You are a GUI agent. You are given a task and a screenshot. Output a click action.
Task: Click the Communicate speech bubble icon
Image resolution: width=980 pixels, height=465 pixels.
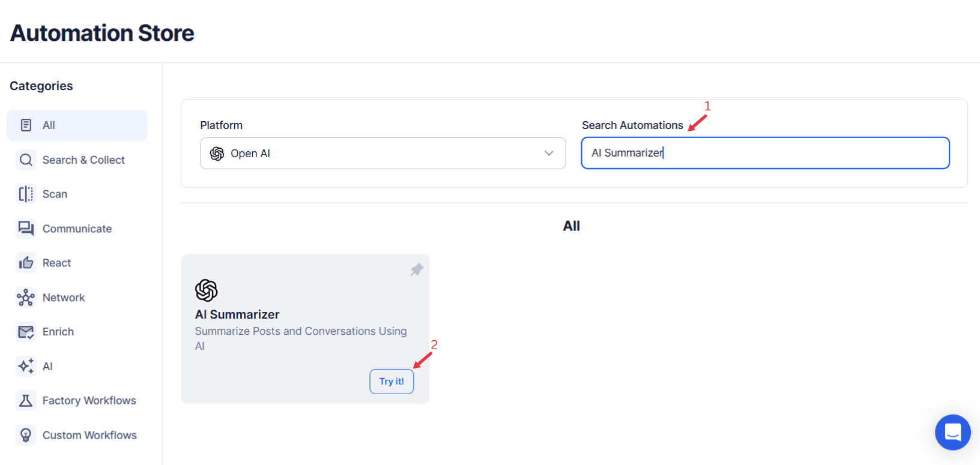click(25, 228)
